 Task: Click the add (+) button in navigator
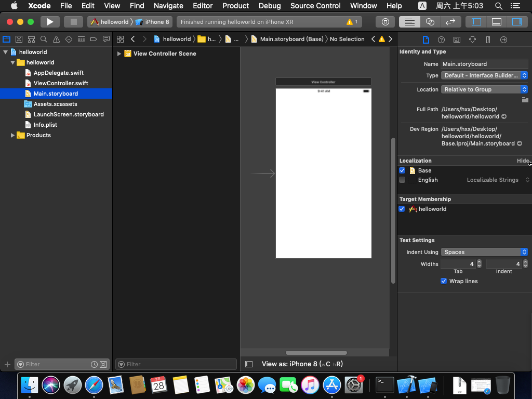pyautogui.click(x=7, y=364)
